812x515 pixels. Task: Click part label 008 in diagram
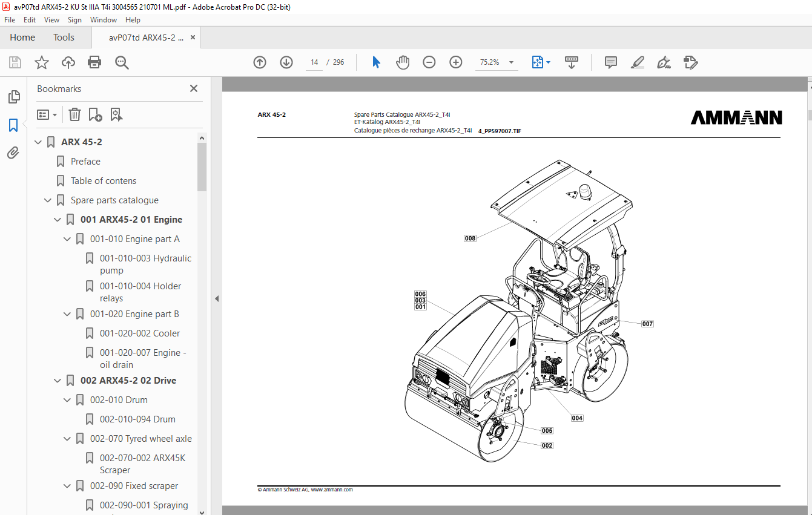(x=470, y=238)
